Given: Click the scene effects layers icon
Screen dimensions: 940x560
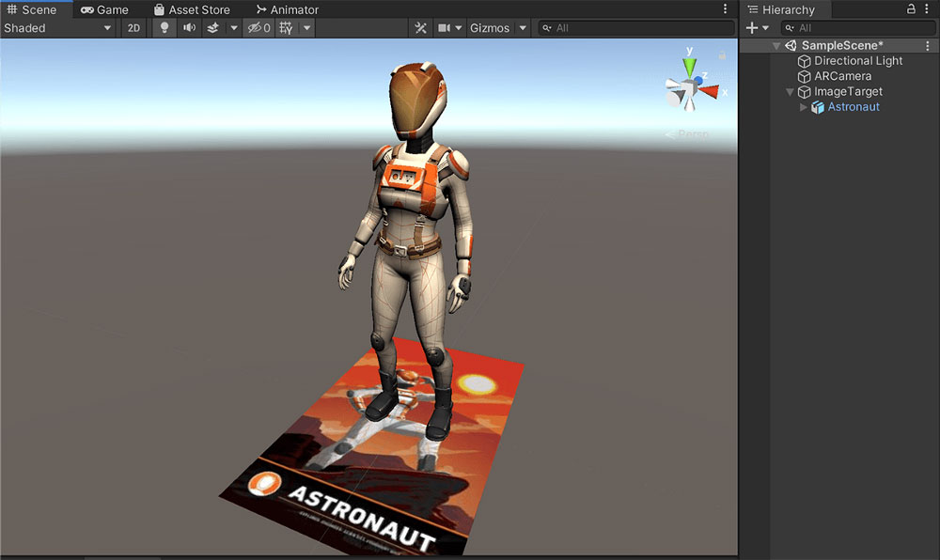Looking at the screenshot, I should (212, 27).
